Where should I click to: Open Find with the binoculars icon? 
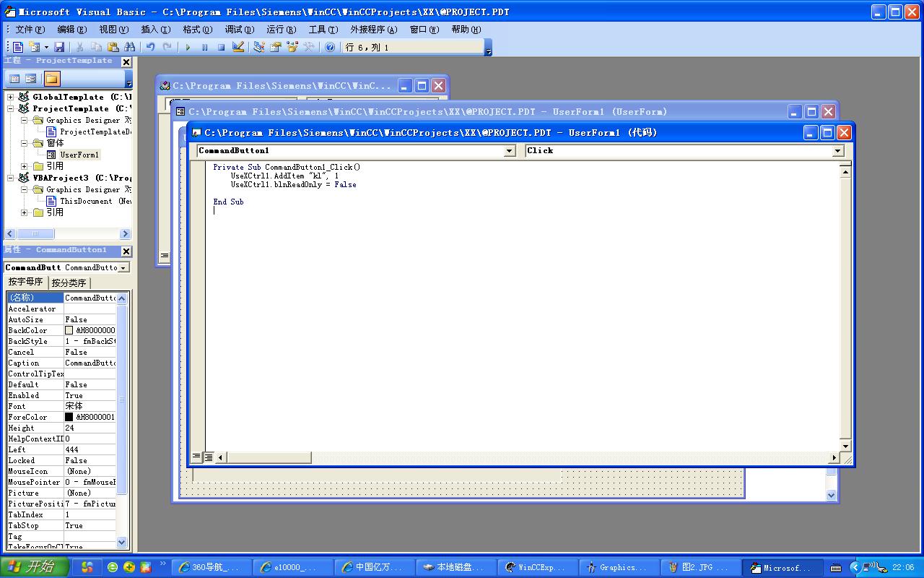129,47
